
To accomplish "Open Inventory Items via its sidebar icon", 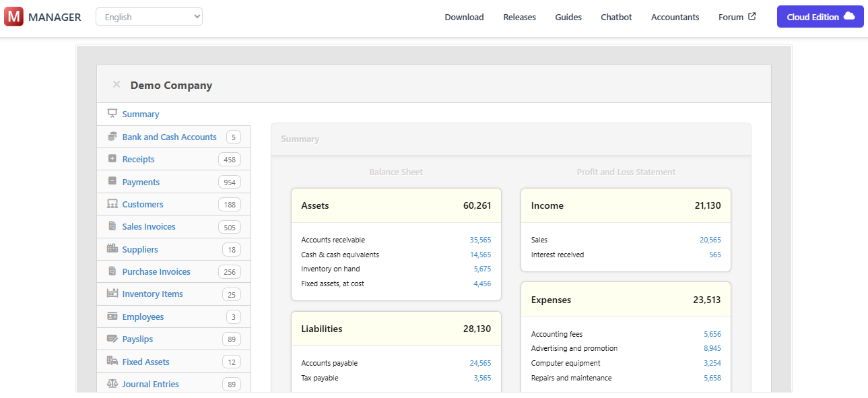I will (x=111, y=294).
